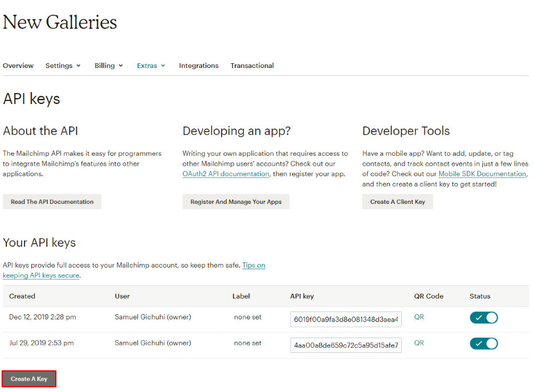Click the Create A Key button
Image resolution: width=535 pixels, height=392 pixels.
pyautogui.click(x=29, y=379)
